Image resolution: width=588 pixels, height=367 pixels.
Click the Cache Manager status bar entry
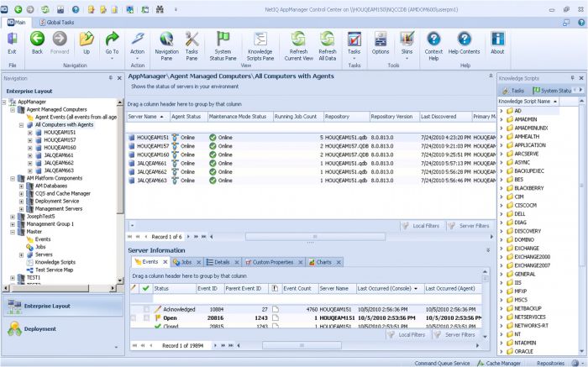tap(499, 363)
